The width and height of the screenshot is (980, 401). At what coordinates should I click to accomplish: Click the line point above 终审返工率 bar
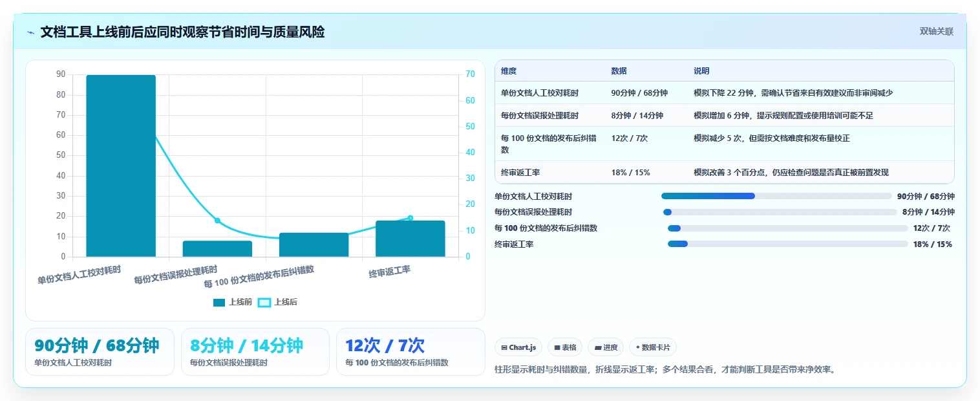[x=410, y=218]
